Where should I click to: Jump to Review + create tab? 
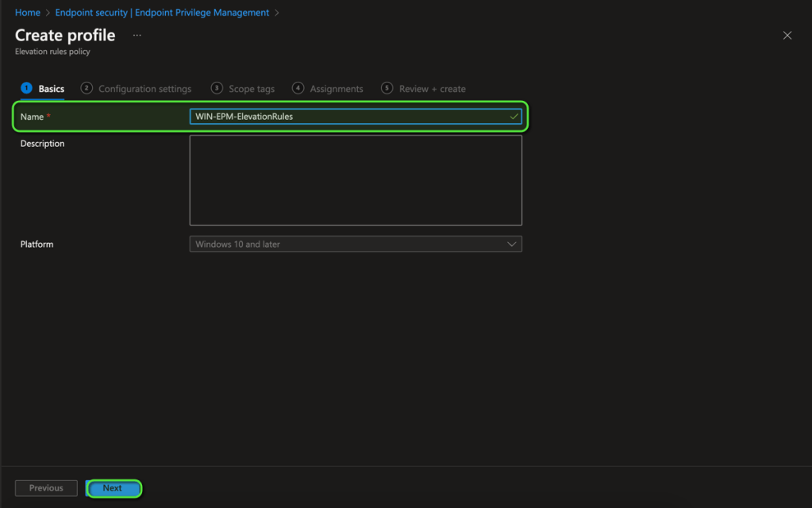(x=432, y=89)
